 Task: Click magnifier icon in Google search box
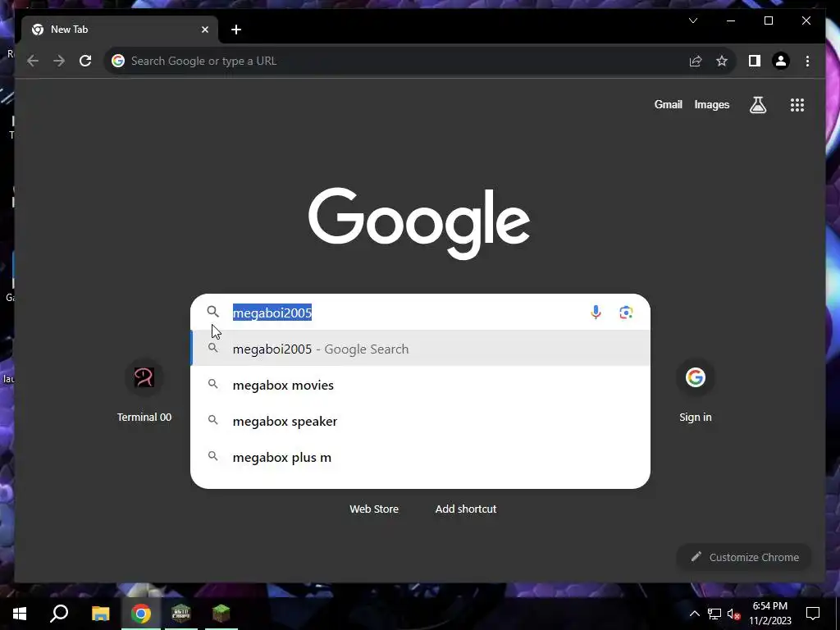[x=212, y=311]
